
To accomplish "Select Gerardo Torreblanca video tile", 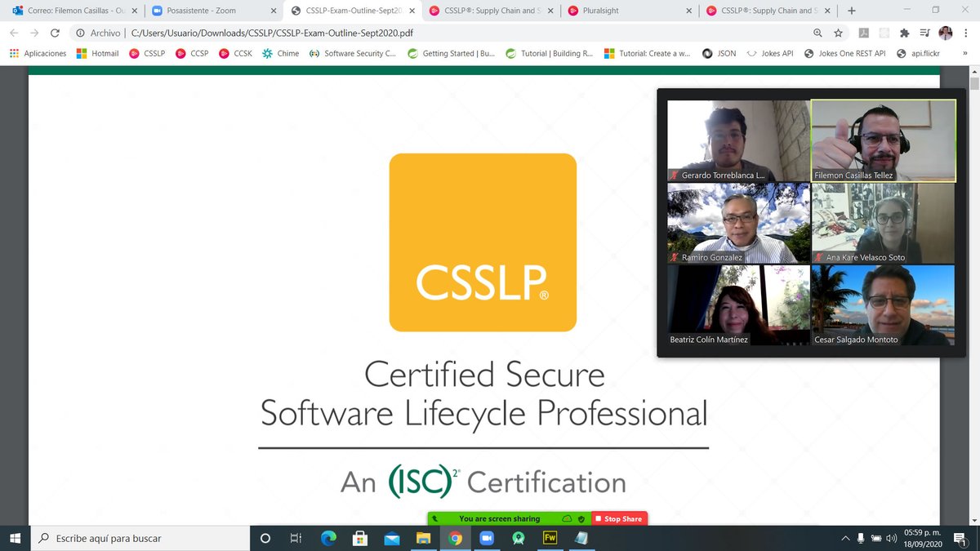I will (x=738, y=140).
